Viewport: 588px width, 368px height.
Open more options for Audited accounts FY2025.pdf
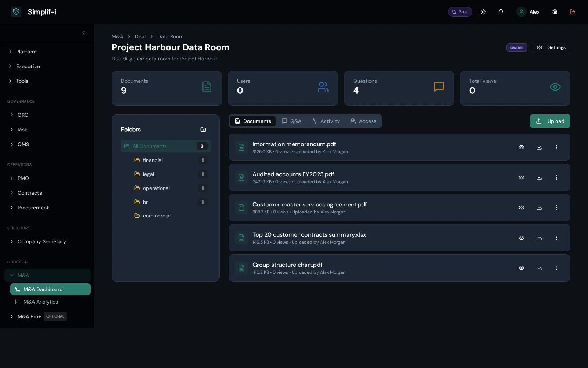[557, 177]
